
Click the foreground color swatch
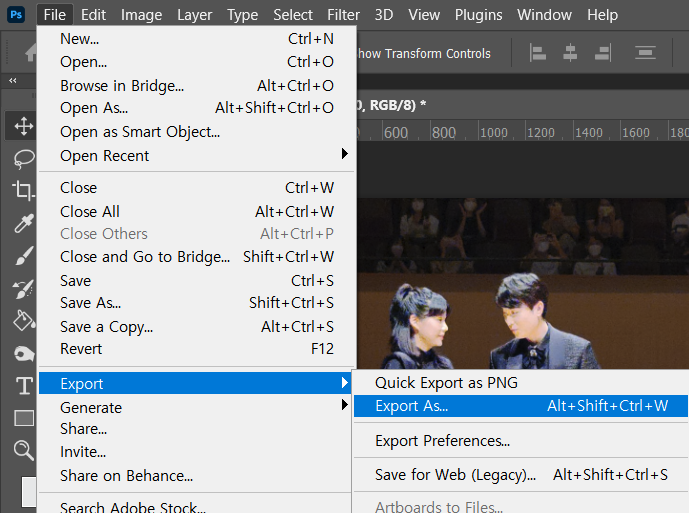pyautogui.click(x=29, y=491)
